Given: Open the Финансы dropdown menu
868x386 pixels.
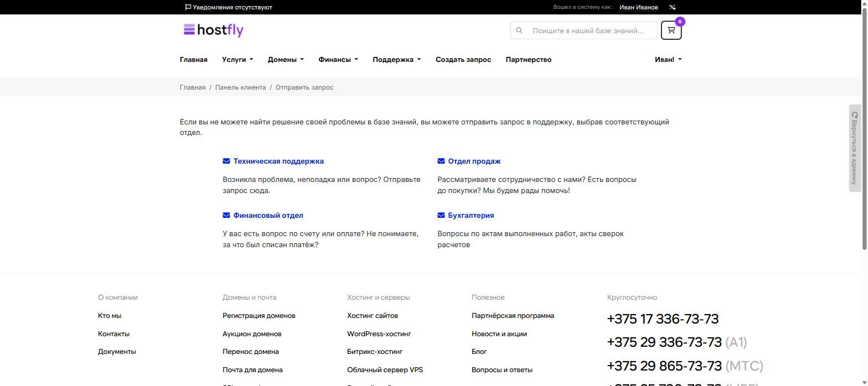Looking at the screenshot, I should tap(338, 59).
